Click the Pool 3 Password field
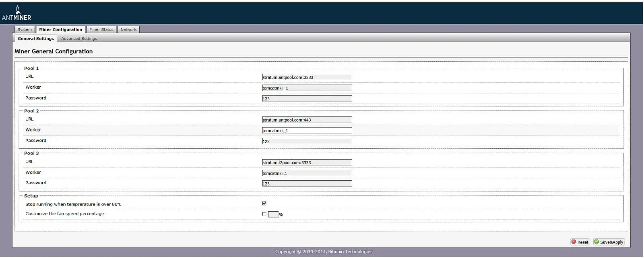This screenshot has height=258, width=644. coord(307,183)
